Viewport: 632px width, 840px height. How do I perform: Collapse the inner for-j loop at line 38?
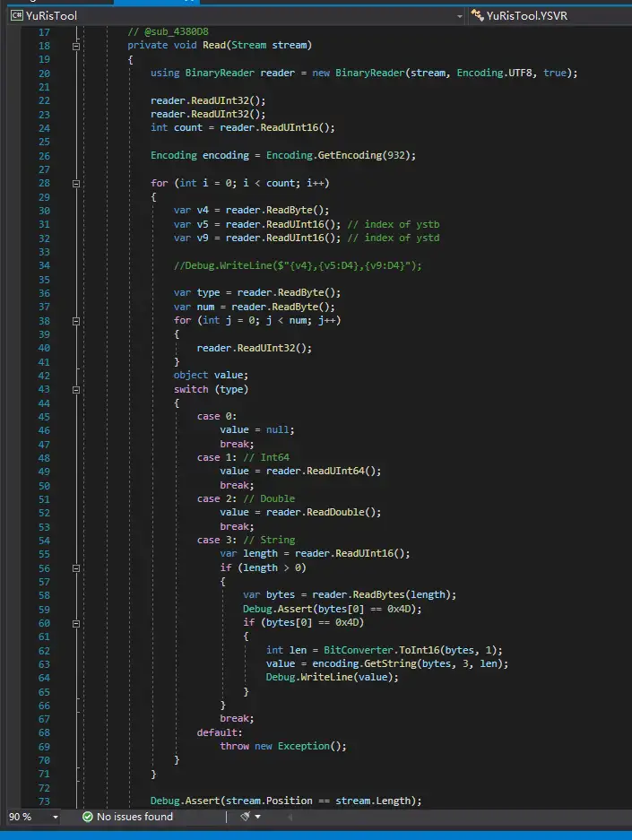coord(76,320)
